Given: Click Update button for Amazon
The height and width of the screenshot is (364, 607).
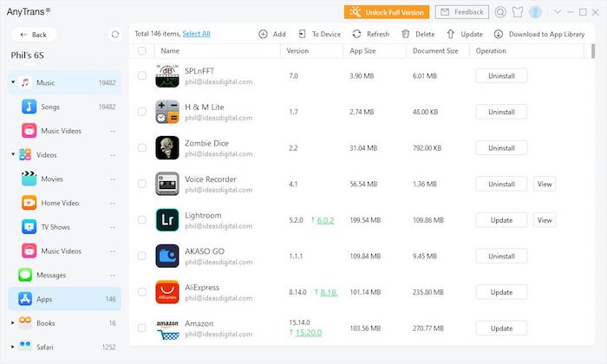Looking at the screenshot, I should (x=501, y=328).
